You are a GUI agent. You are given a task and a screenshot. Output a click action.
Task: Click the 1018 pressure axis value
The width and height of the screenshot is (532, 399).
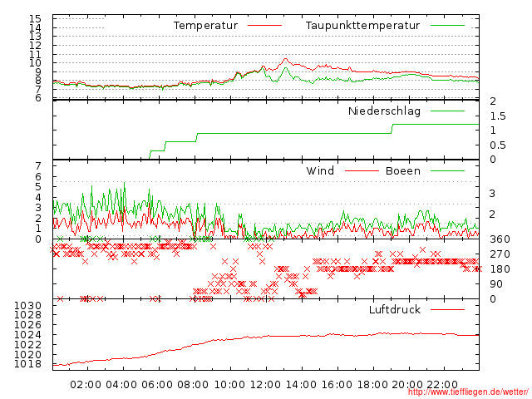point(27,364)
